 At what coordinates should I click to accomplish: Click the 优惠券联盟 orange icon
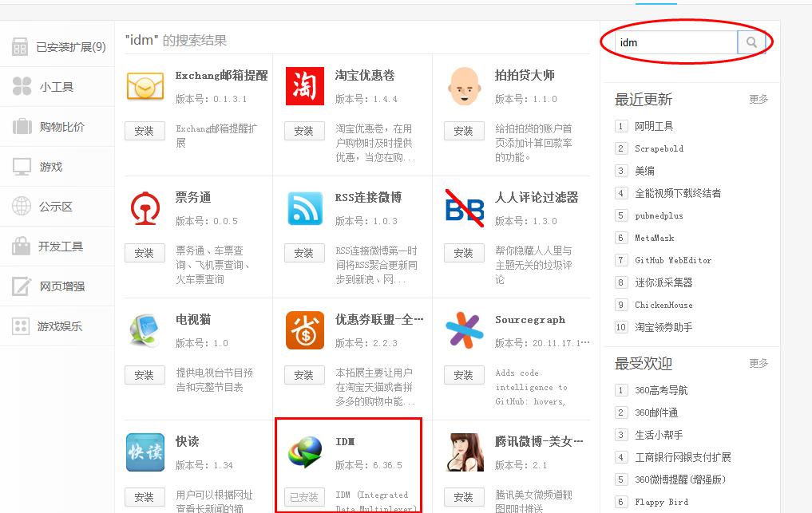(x=304, y=330)
